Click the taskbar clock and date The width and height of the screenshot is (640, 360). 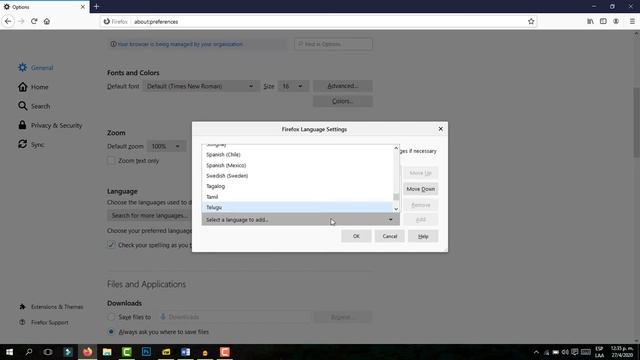[x=622, y=352]
